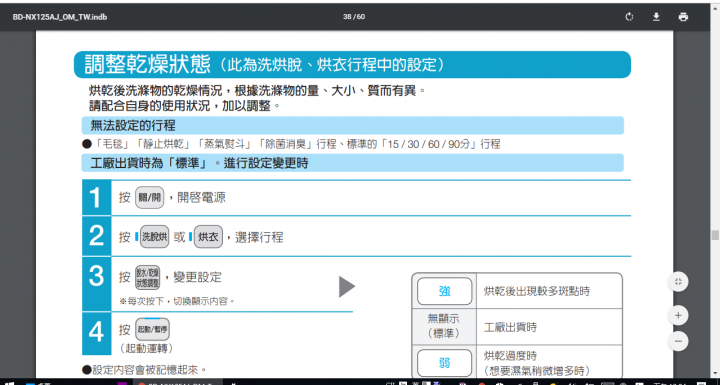Image resolution: width=720 pixels, height=385 pixels.
Task: Click the 烘衣 key graphic in step 2
Action: click(208, 238)
